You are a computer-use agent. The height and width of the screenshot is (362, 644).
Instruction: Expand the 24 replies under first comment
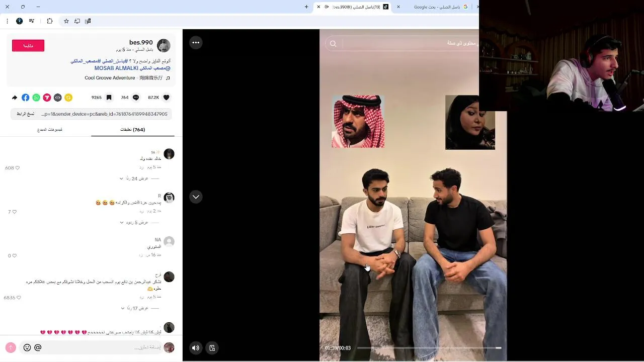click(x=137, y=178)
